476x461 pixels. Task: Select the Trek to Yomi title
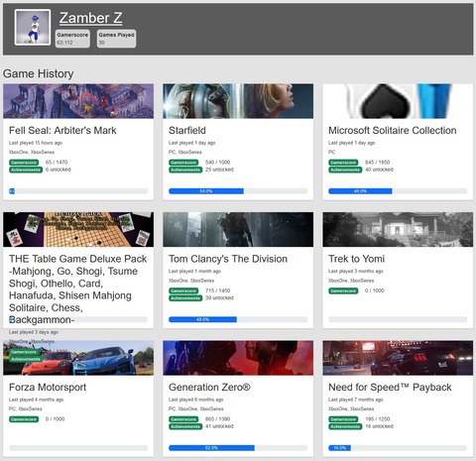tap(356, 259)
